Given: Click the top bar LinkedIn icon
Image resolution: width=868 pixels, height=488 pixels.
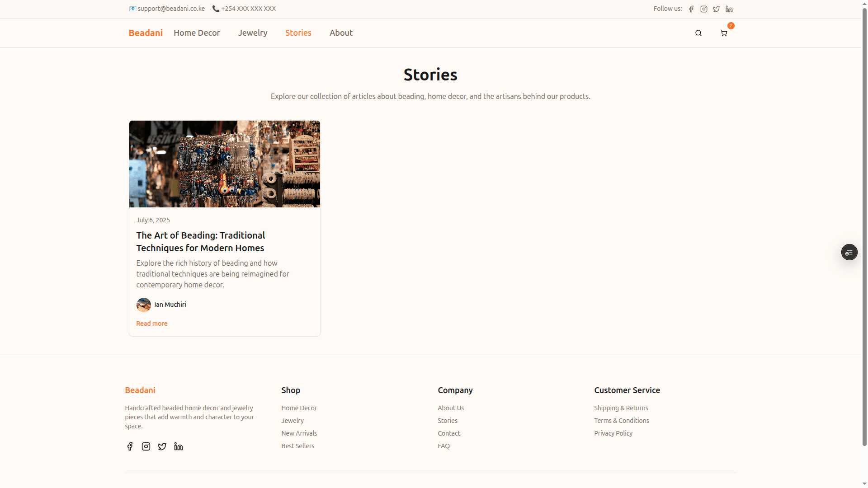Looking at the screenshot, I should click(x=729, y=9).
